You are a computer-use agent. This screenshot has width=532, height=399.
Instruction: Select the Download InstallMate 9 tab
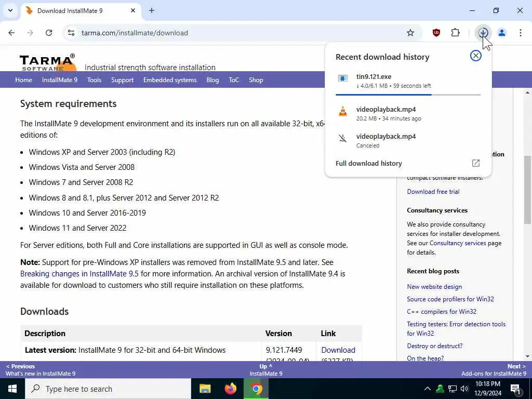[81, 10]
